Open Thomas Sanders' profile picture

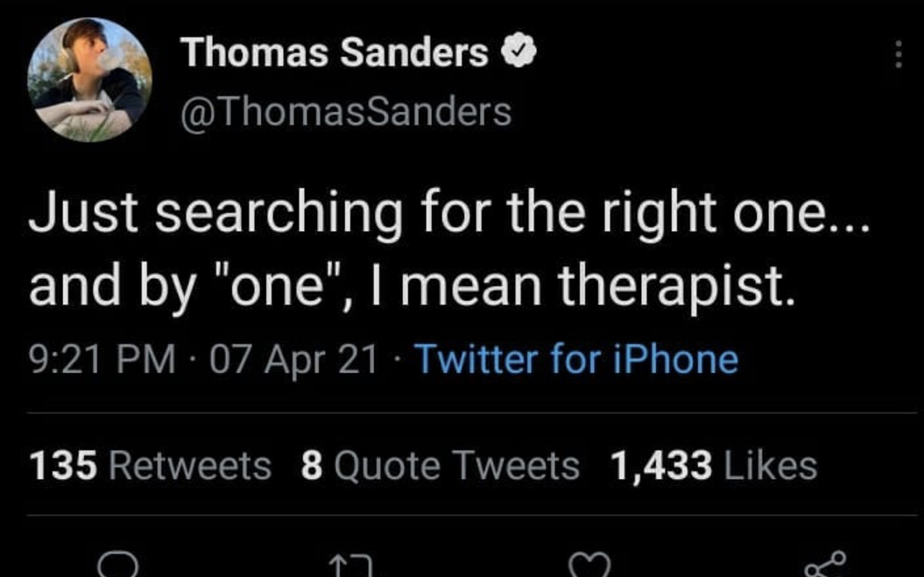[89, 80]
